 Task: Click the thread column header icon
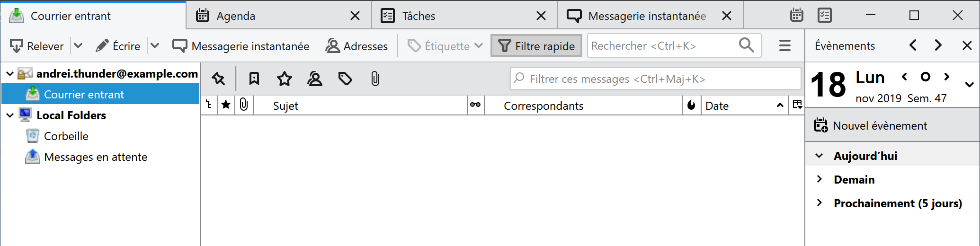pyautogui.click(x=209, y=105)
